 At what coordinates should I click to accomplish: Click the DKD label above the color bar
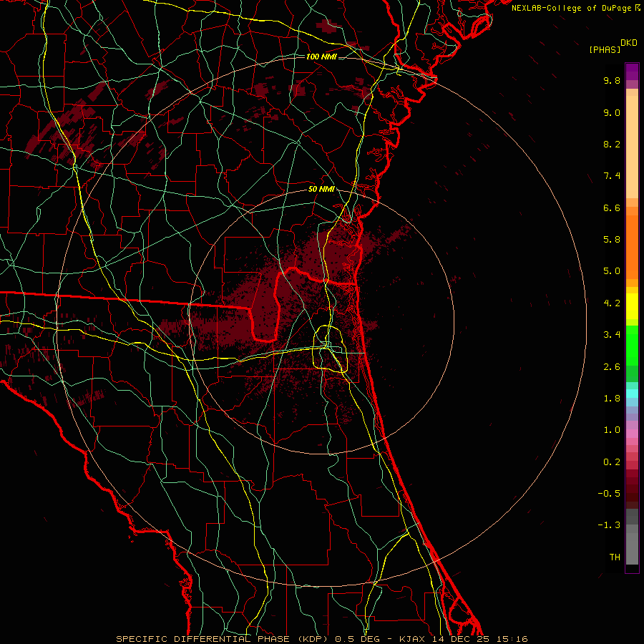pos(628,42)
